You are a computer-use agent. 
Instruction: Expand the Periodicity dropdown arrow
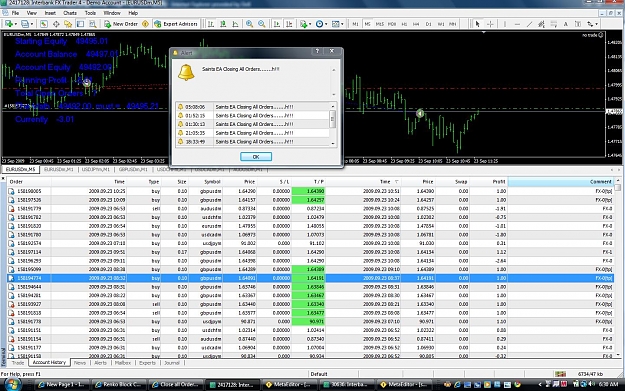tap(326, 24)
